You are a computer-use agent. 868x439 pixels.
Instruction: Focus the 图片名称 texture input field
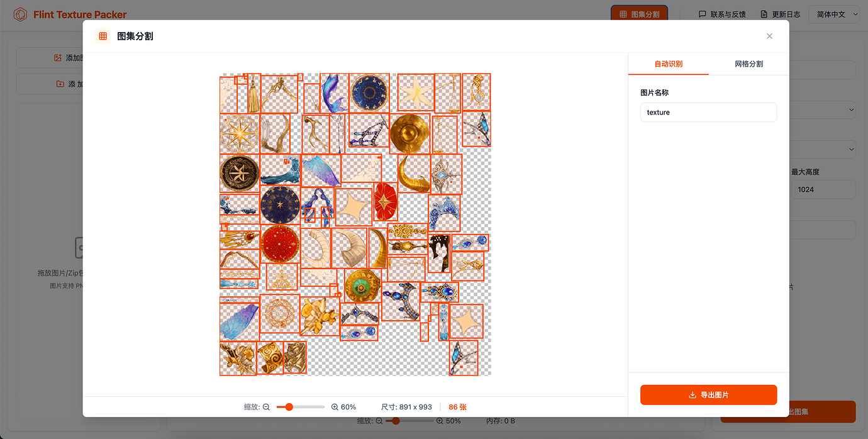click(x=709, y=113)
